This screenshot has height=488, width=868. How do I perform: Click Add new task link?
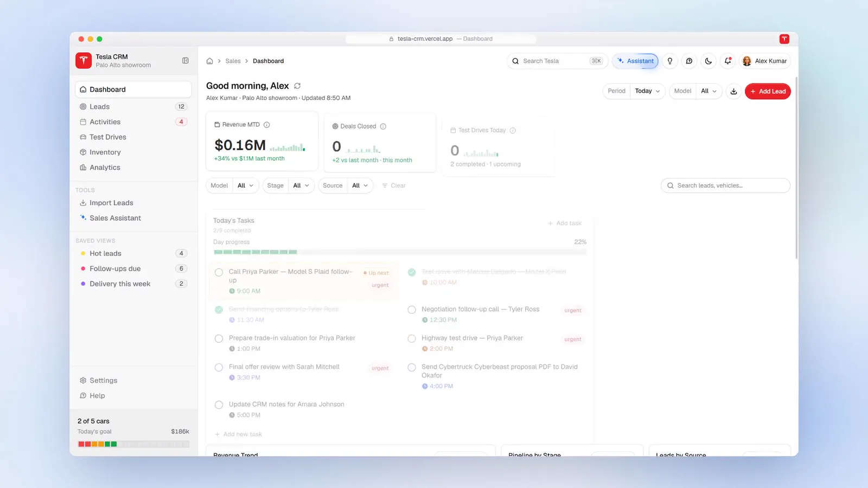coord(239,434)
